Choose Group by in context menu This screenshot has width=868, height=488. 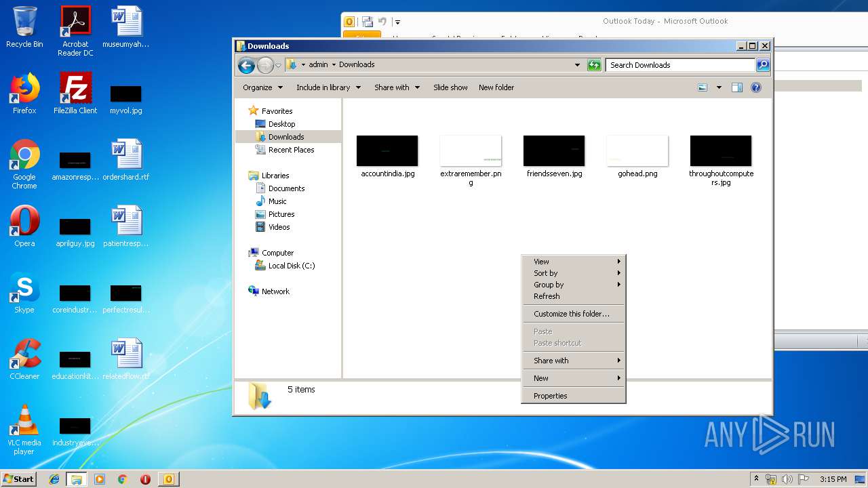573,285
